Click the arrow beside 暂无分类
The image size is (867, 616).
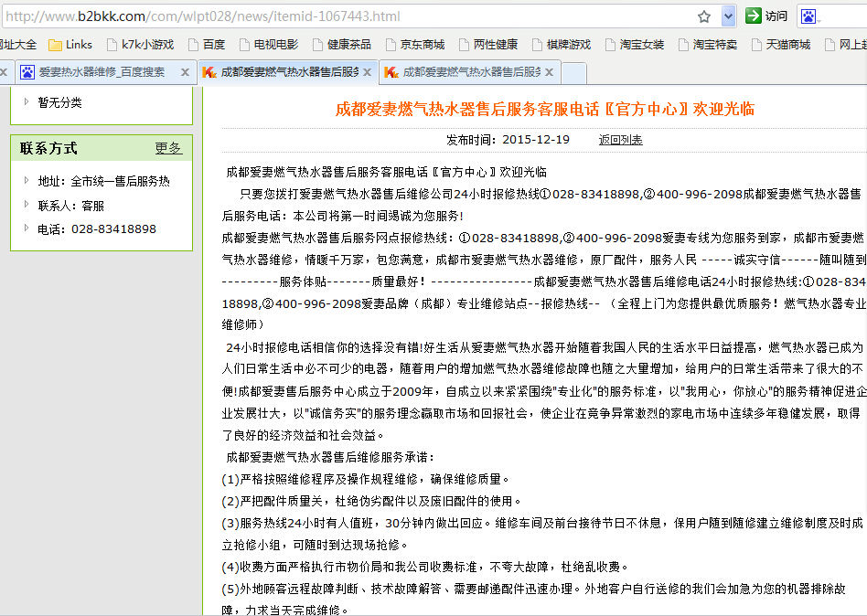pos(26,101)
